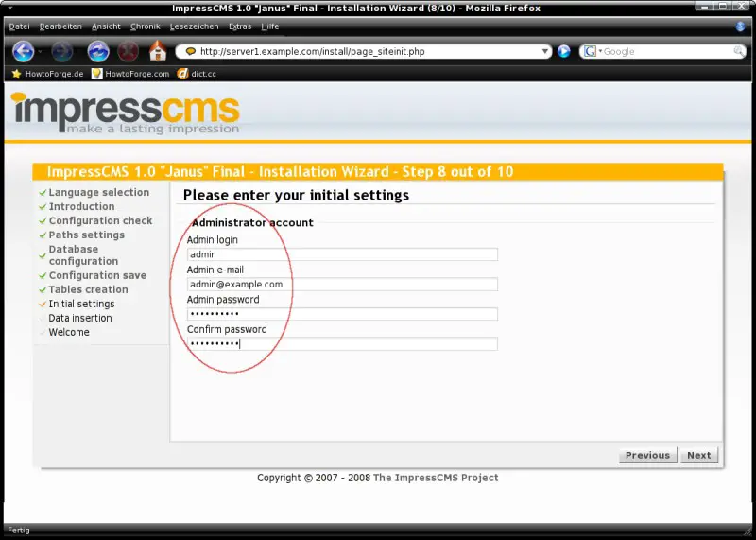756x540 pixels.
Task: Select the Configuration save step
Action: [x=97, y=275]
